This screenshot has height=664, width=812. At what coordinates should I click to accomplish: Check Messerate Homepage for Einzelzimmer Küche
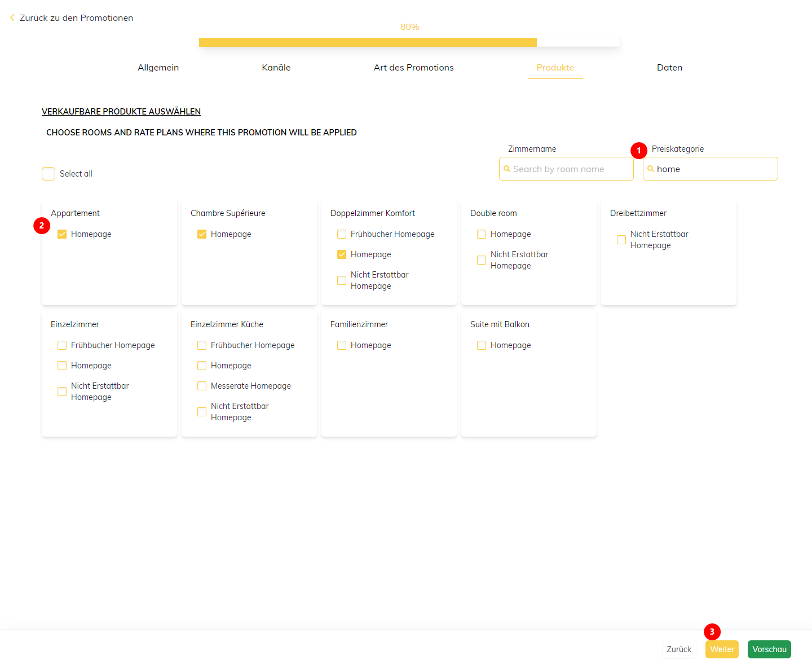click(x=202, y=386)
